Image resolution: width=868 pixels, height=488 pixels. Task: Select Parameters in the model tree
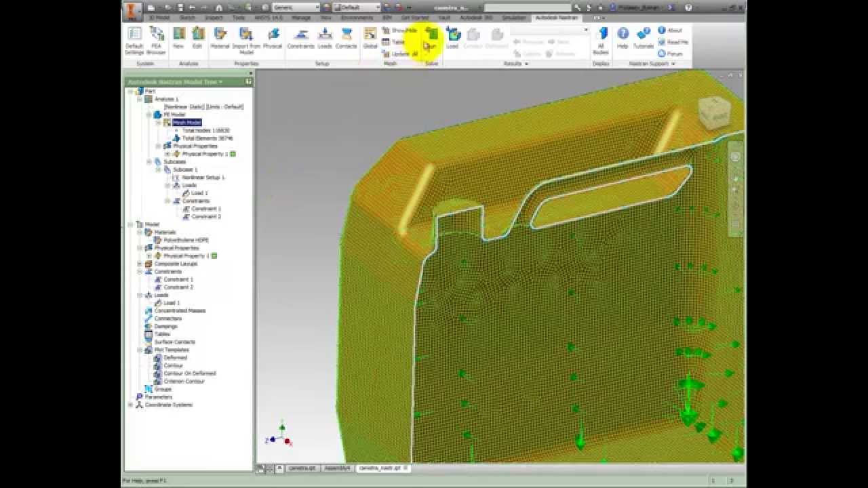tap(159, 396)
